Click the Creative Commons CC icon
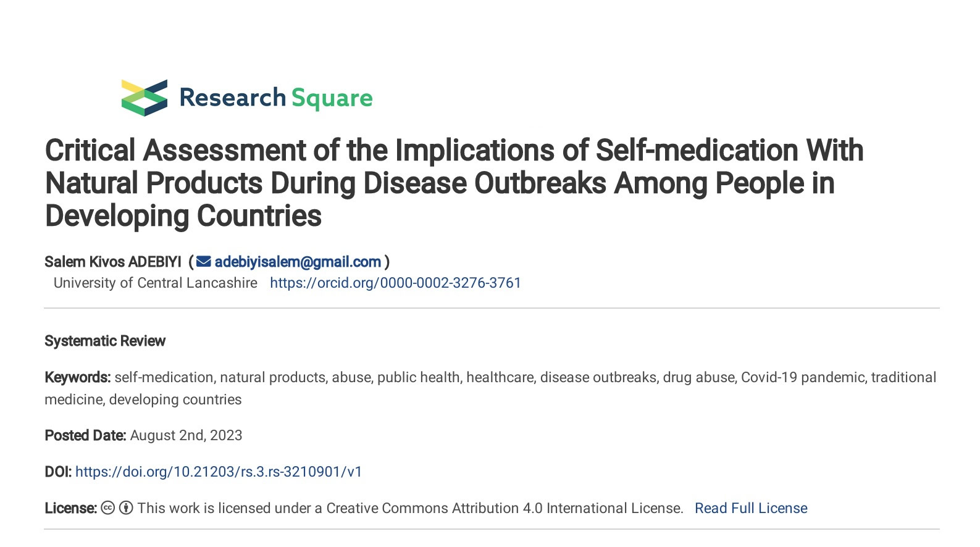The height and width of the screenshot is (547, 980). (x=108, y=508)
